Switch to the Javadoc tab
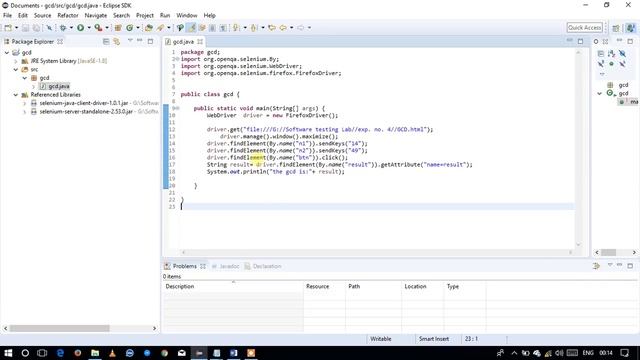640x360 pixels. [225, 266]
